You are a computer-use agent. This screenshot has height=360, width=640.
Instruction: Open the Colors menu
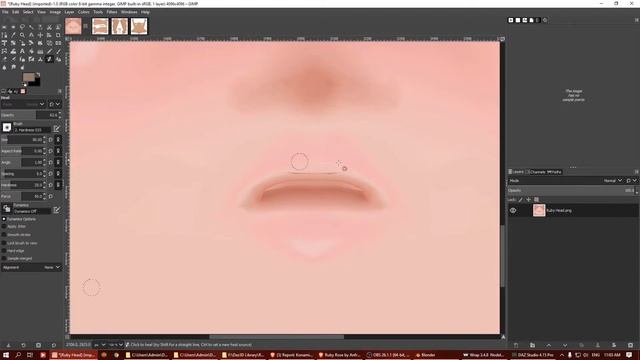click(x=84, y=12)
